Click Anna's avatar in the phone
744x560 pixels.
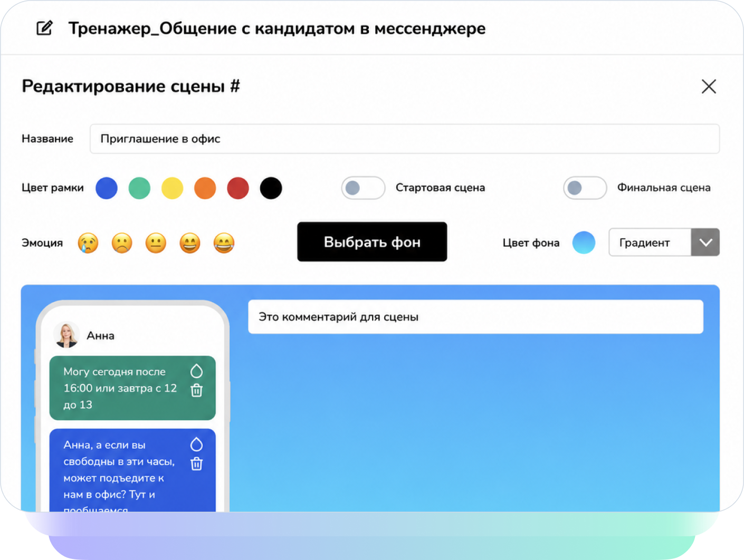point(66,335)
